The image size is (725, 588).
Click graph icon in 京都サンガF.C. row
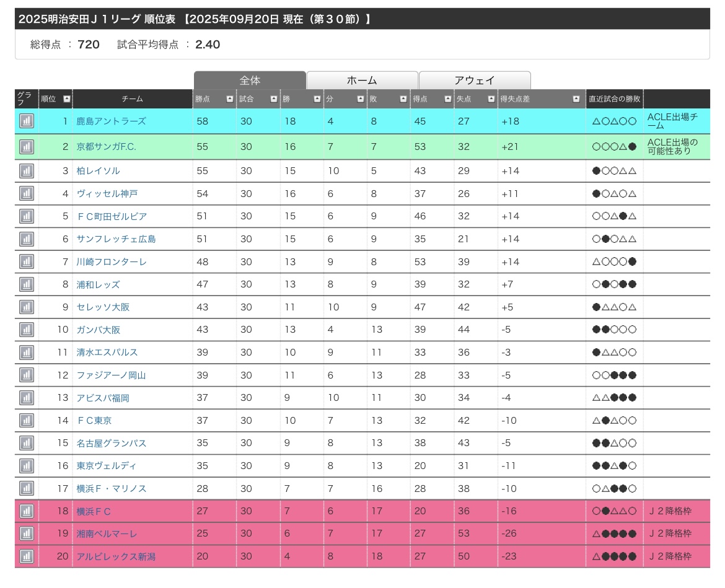(27, 147)
